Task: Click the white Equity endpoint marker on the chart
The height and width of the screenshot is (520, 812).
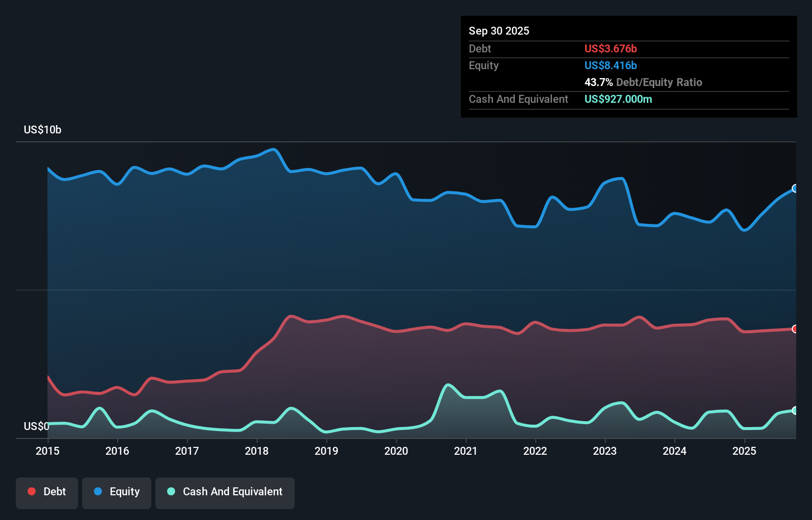Action: click(x=795, y=188)
